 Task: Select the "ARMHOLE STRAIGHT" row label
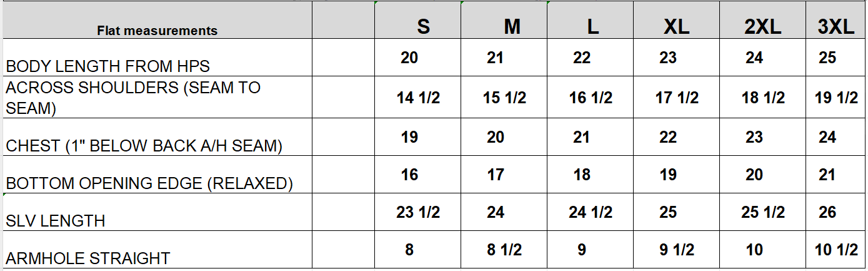pos(87,258)
